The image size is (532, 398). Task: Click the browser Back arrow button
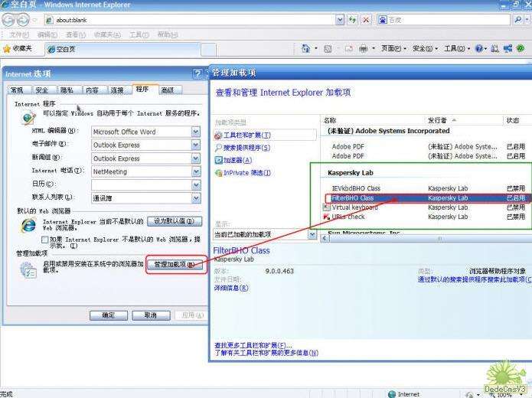[8, 20]
